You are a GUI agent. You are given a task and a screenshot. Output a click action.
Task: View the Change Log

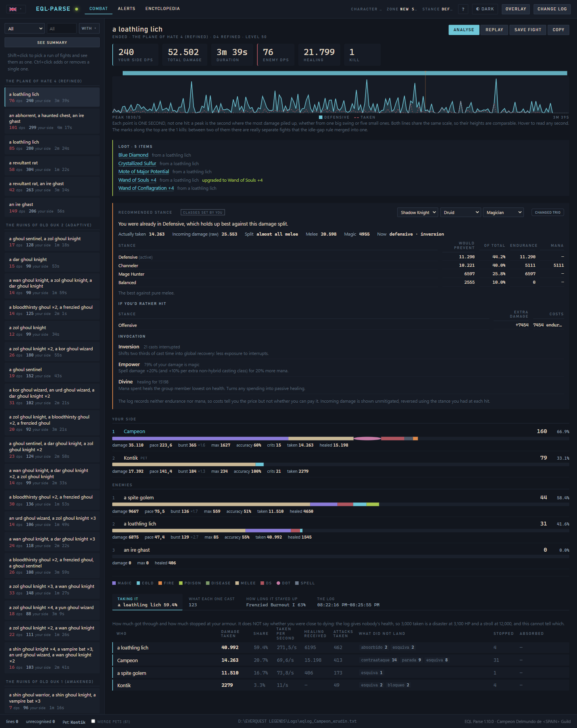(552, 9)
